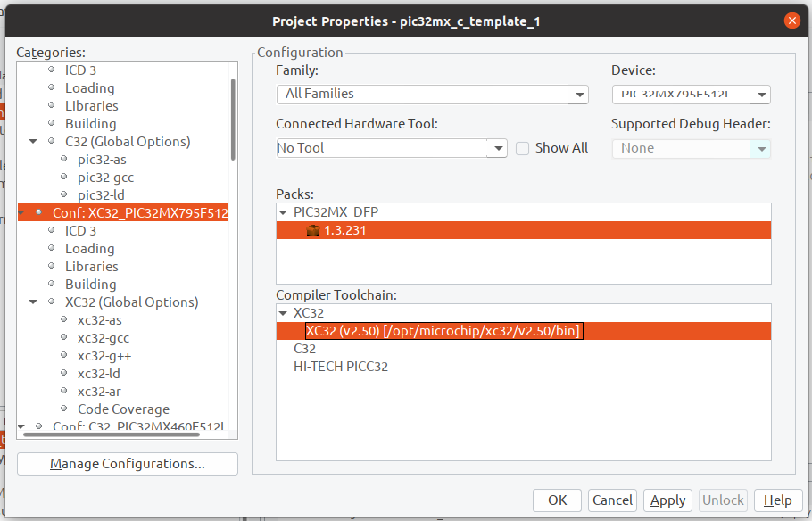This screenshot has height=521, width=812.
Task: Open the Help button
Action: tap(778, 500)
